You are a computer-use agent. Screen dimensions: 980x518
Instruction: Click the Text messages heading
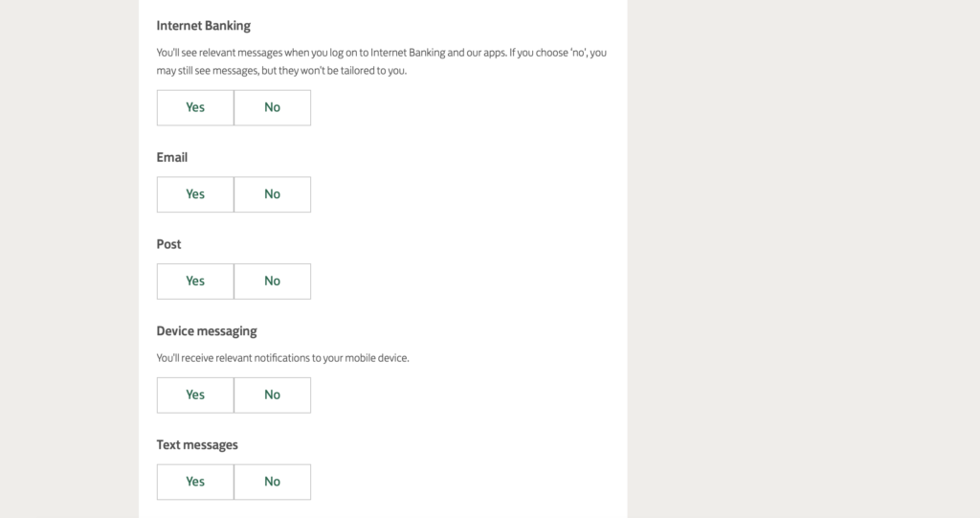pos(197,445)
